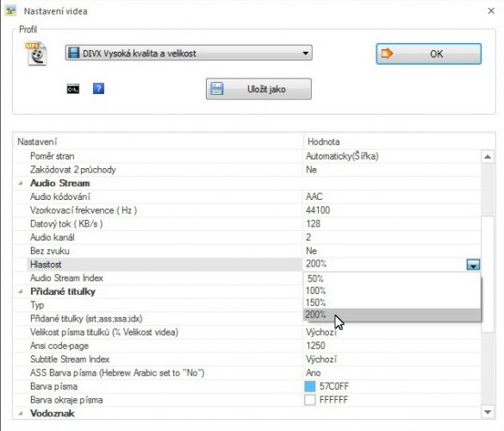
Task: Click the film icon in the DIVX profile box
Action: pyautogui.click(x=73, y=53)
